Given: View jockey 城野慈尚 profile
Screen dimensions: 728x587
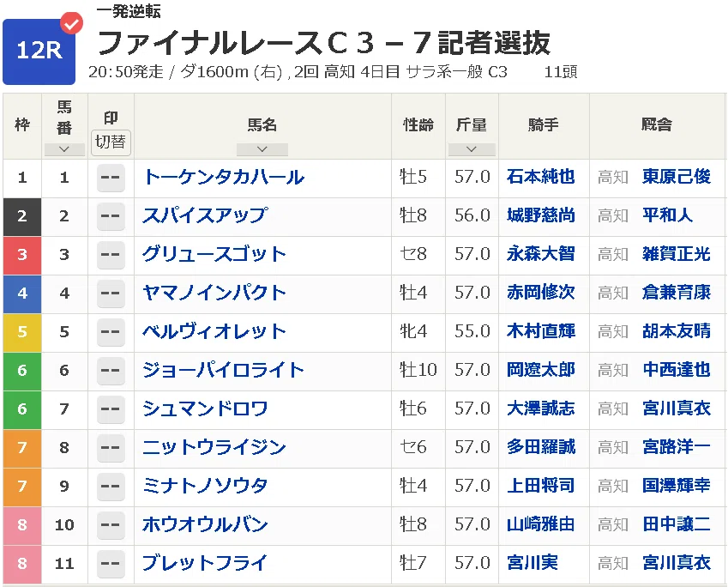Looking at the screenshot, I should pos(541,215).
